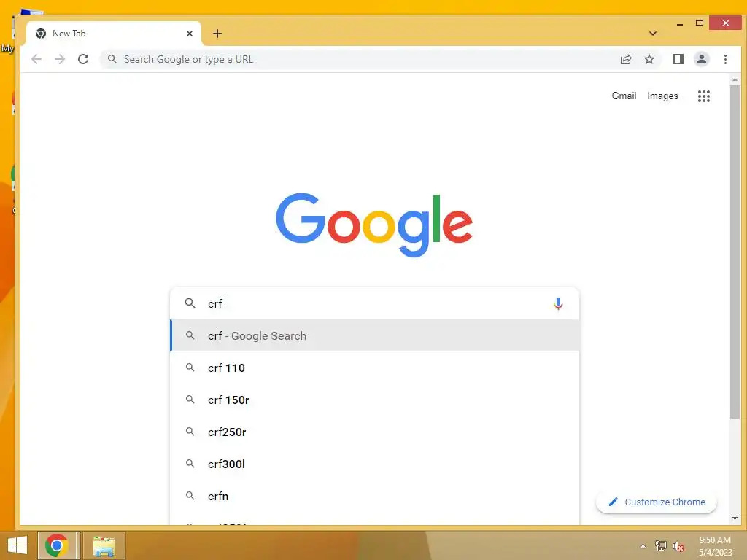Open File Explorer from the taskbar
Screen dimensions: 747x560
click(x=104, y=545)
